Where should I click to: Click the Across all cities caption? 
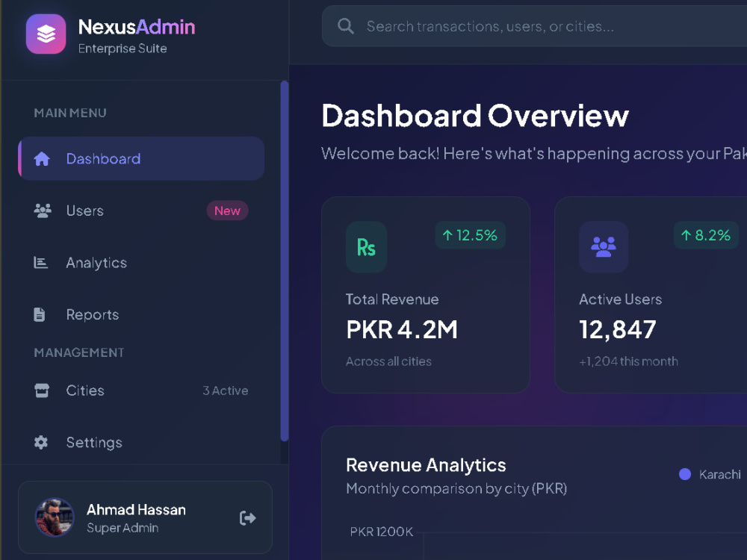click(388, 361)
